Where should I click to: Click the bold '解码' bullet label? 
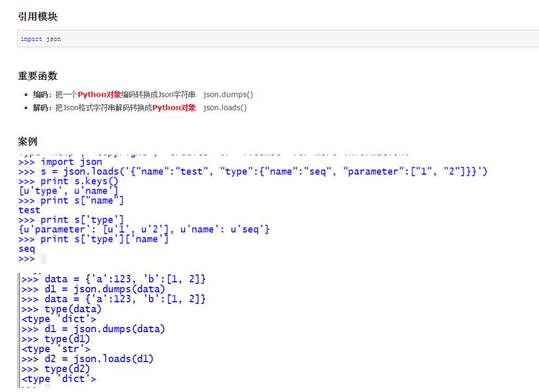[x=40, y=108]
